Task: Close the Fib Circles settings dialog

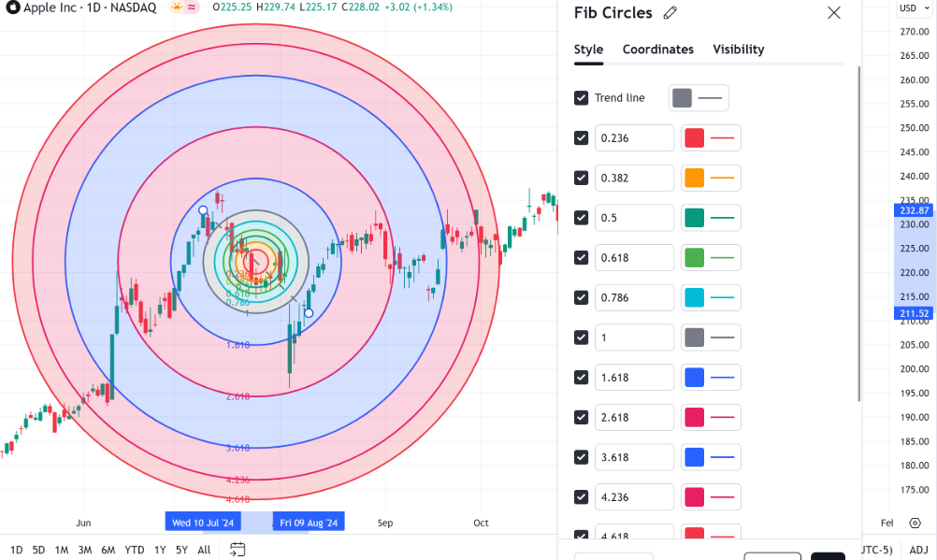Action: tap(834, 13)
